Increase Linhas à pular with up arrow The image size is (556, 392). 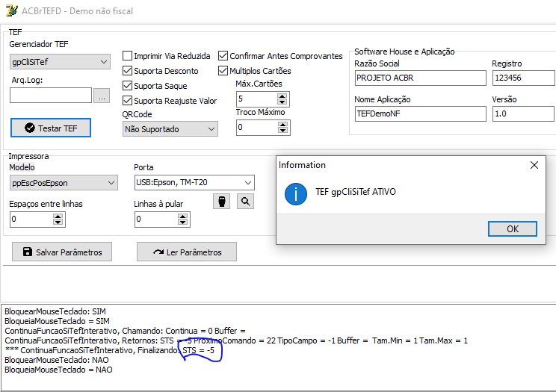182,216
